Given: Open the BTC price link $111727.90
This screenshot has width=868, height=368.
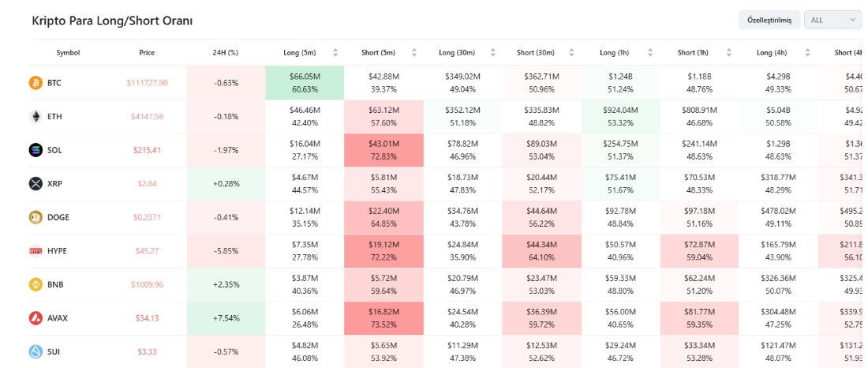Looking at the screenshot, I should [x=147, y=83].
